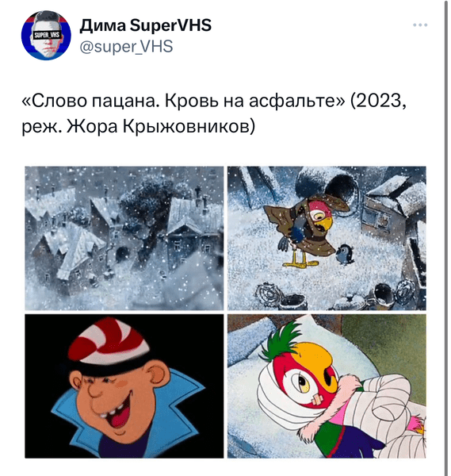Open Дима SuperVHS profile avatar
This screenshot has height=476, width=451.
pos(46,35)
